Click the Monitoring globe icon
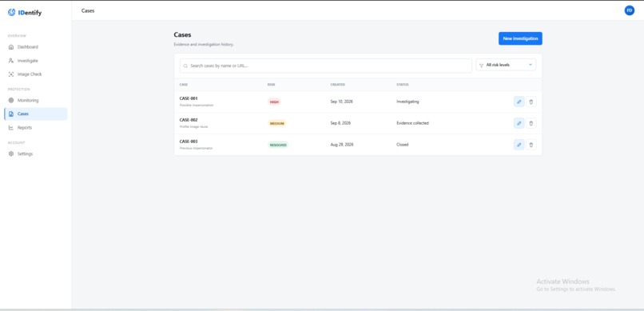Image resolution: width=644 pixels, height=311 pixels. pos(11,100)
